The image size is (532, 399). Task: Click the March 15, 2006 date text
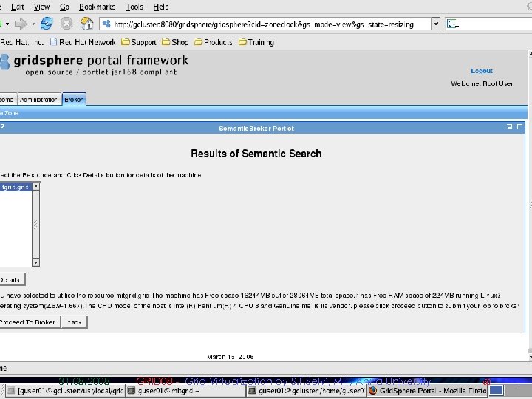[x=231, y=357]
